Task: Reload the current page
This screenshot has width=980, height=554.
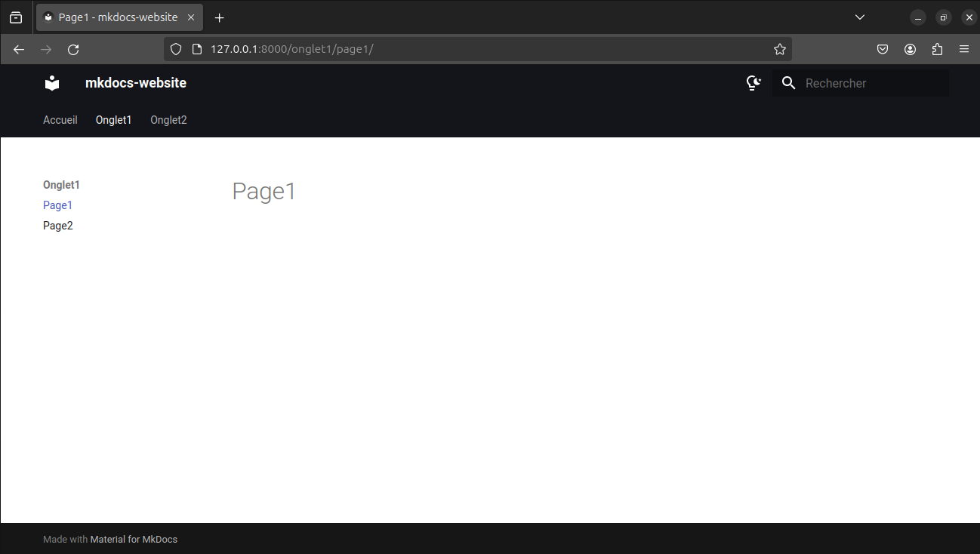Action: [73, 49]
